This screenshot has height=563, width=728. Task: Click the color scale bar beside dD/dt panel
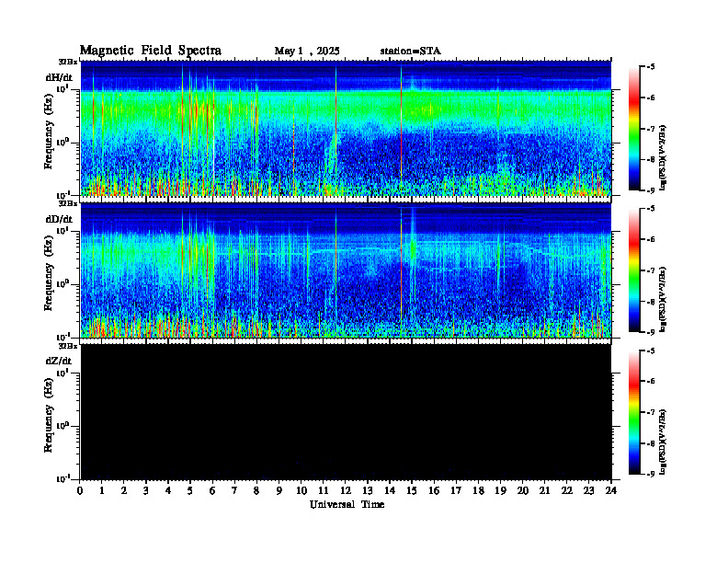[x=634, y=270]
